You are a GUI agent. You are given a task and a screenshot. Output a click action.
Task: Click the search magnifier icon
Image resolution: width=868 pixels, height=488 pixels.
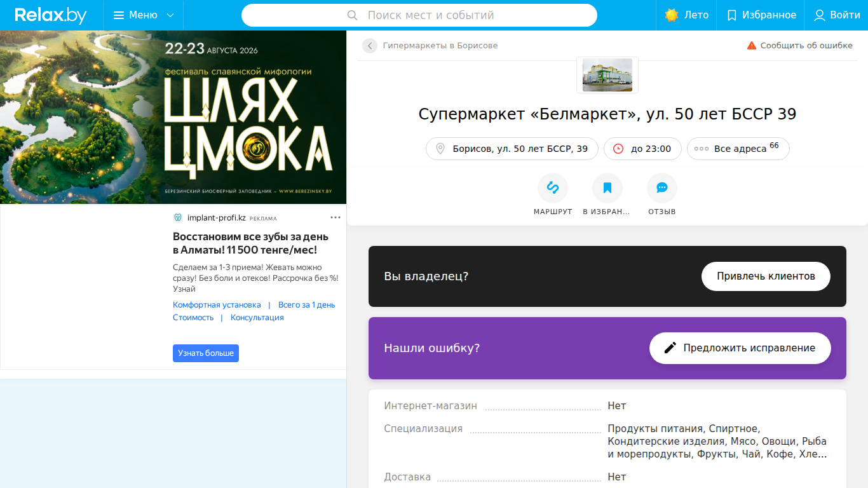[353, 15]
